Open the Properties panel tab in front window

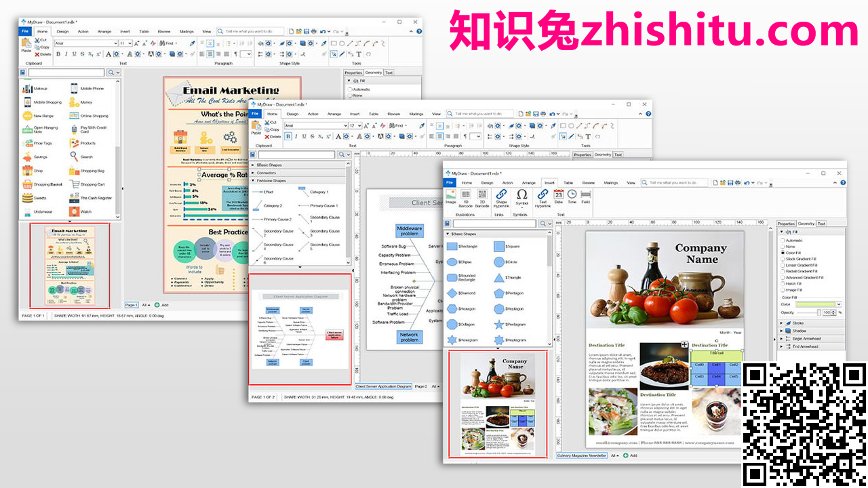(786, 224)
